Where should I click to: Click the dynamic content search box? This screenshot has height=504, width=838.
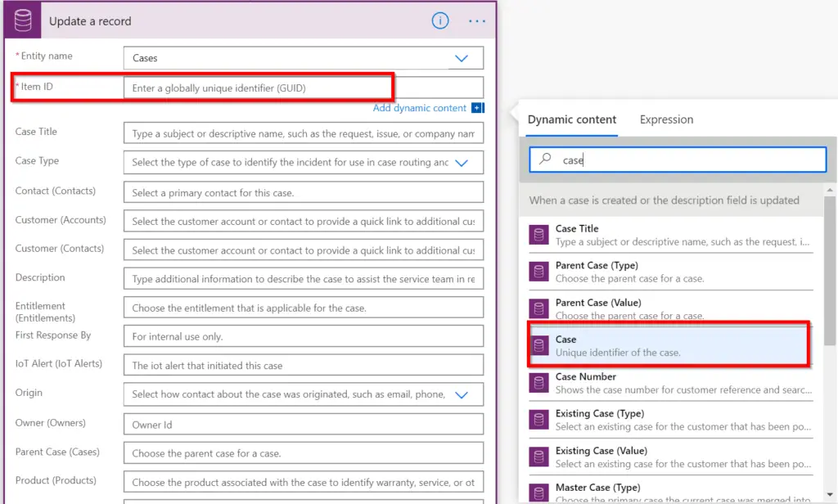[x=687, y=160]
